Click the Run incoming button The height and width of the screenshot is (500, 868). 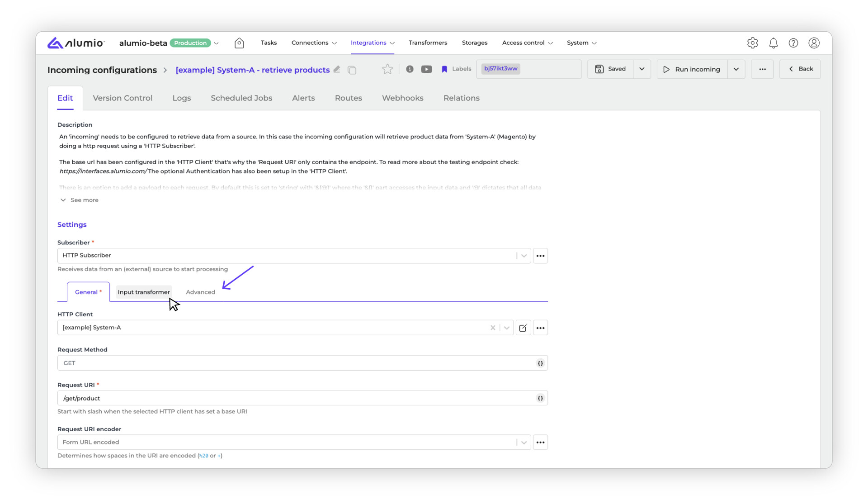click(692, 69)
